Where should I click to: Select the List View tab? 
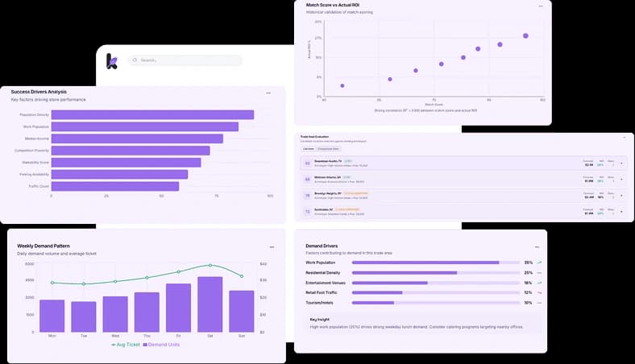pyautogui.click(x=309, y=149)
